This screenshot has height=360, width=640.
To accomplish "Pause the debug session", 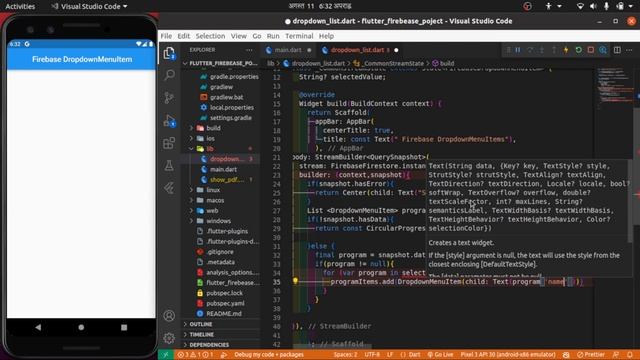I will (518, 50).
